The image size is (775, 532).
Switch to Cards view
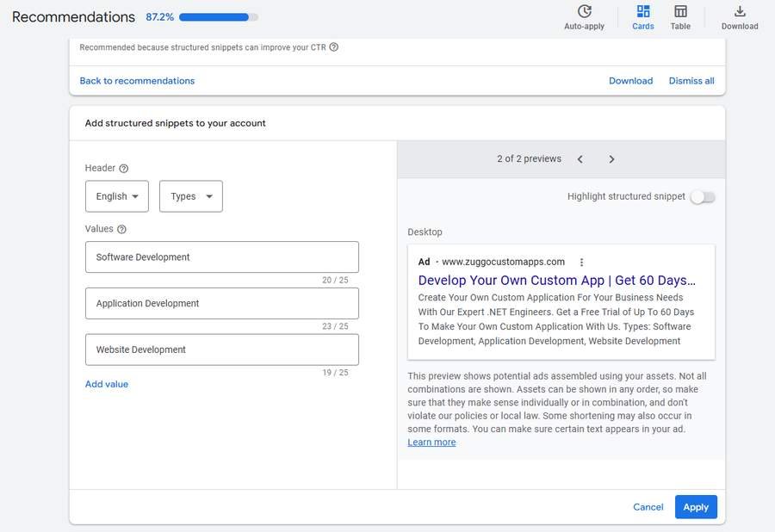pyautogui.click(x=642, y=17)
